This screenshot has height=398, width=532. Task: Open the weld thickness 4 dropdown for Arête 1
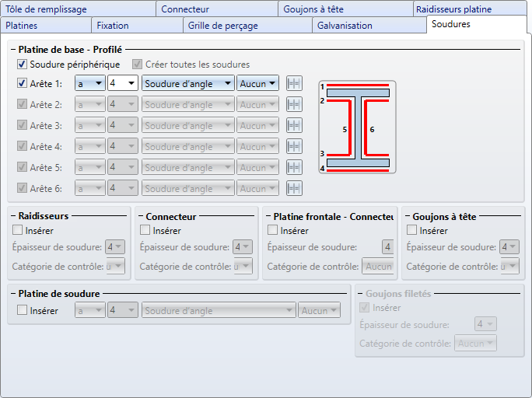(x=123, y=83)
